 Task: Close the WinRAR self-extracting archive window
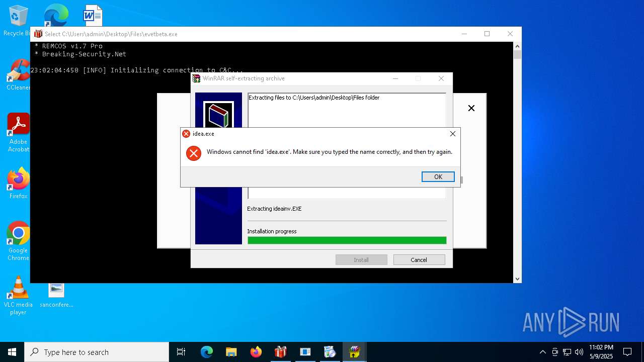click(x=441, y=78)
